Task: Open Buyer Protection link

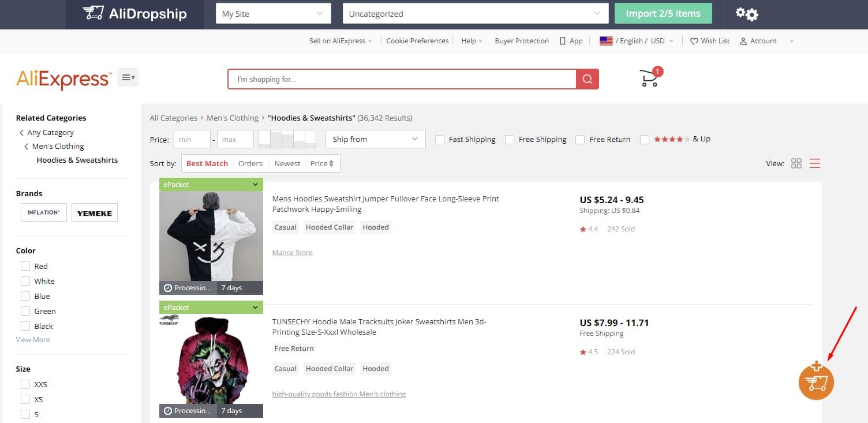Action: [522, 41]
